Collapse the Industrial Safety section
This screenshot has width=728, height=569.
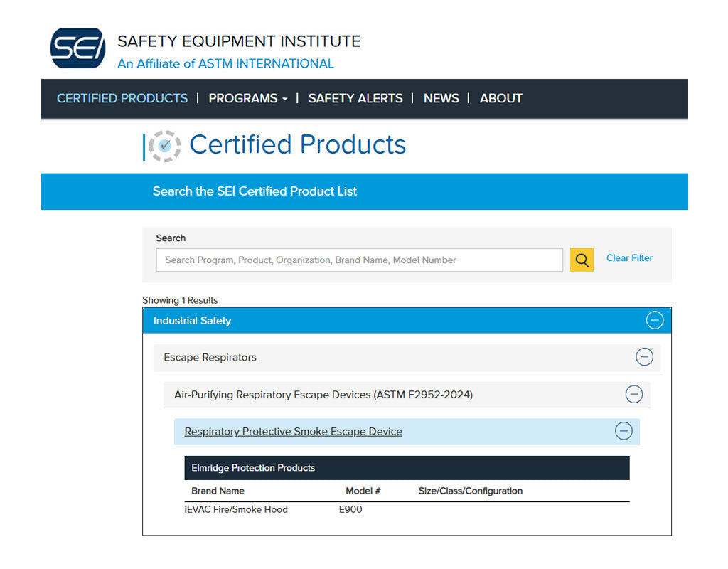[655, 320]
